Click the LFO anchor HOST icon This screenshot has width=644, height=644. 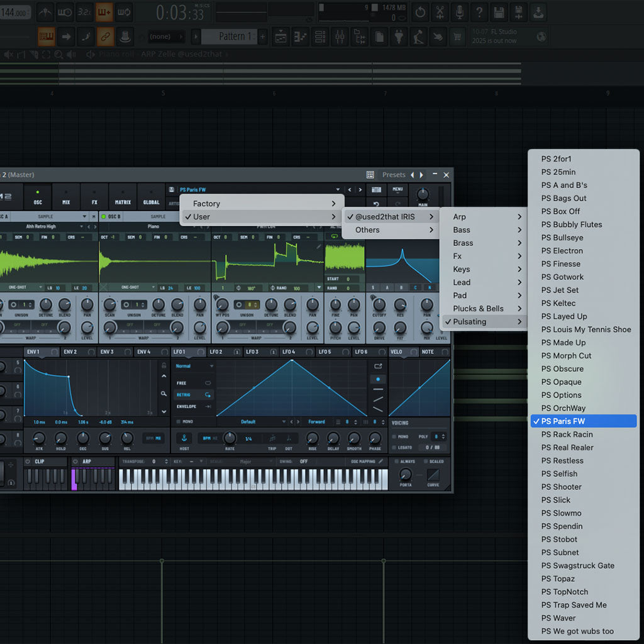(184, 438)
